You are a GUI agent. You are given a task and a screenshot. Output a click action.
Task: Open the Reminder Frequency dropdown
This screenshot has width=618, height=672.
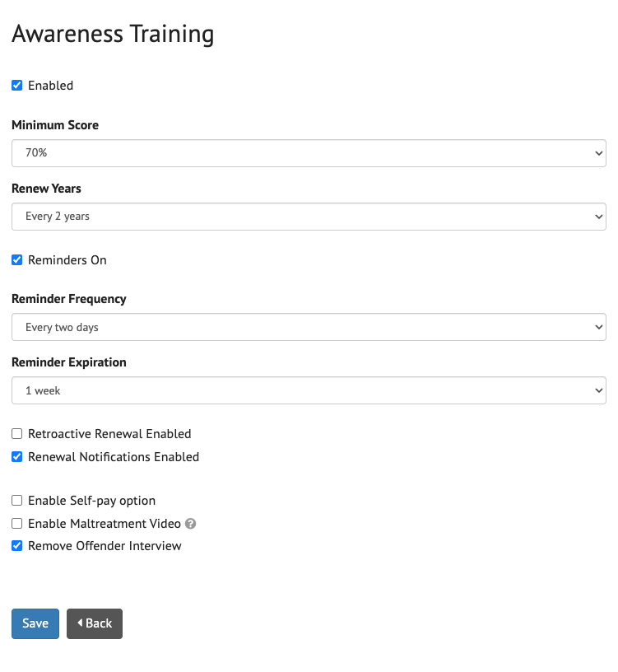[309, 327]
